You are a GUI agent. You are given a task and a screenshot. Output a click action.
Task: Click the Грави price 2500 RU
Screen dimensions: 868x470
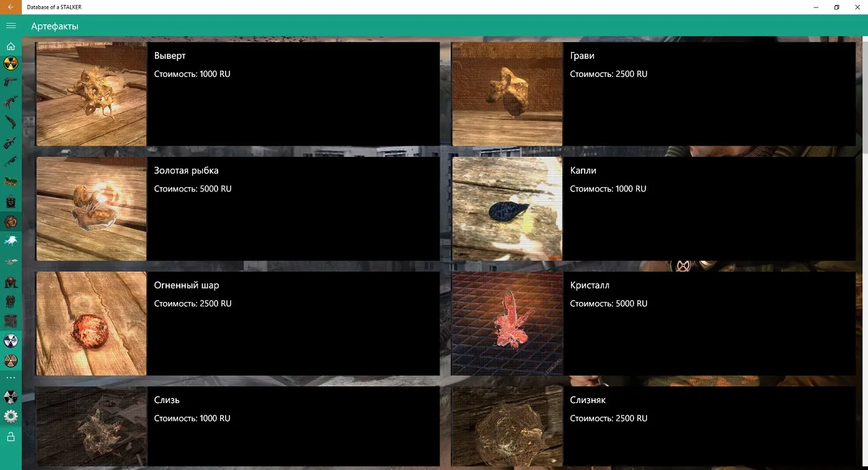tap(609, 74)
